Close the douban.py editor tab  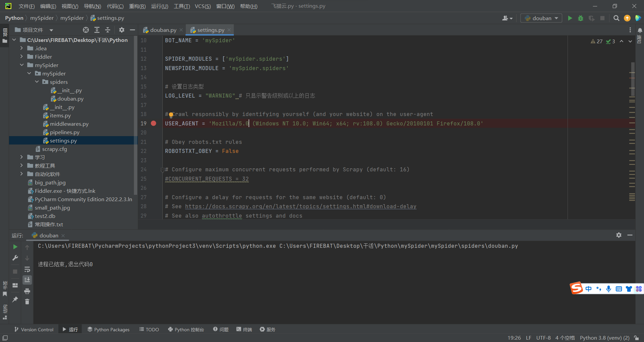click(181, 30)
